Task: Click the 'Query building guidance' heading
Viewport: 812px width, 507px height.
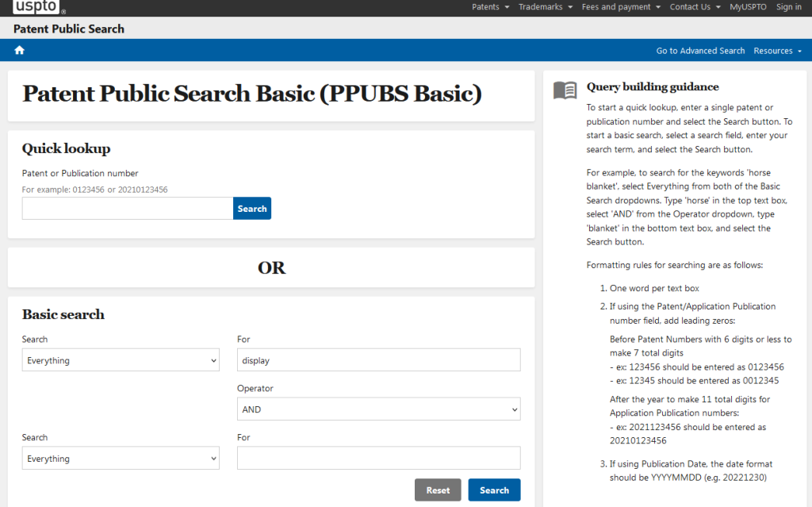Action: (653, 86)
